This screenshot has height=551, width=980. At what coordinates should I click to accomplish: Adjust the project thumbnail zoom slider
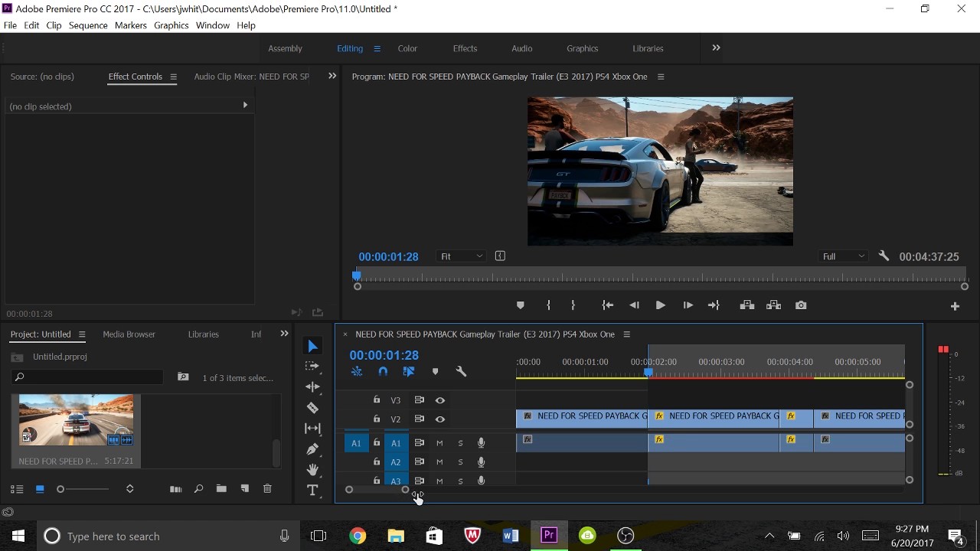61,489
